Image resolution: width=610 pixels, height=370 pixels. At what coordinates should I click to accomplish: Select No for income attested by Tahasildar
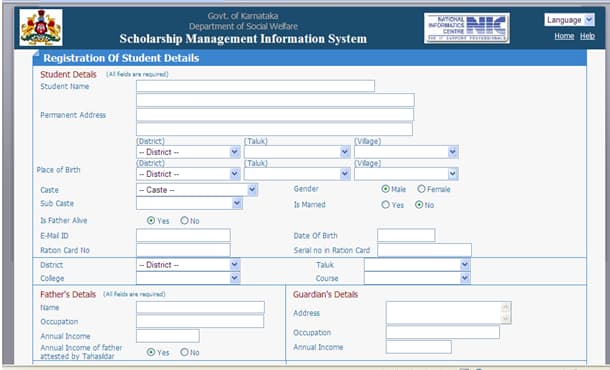tap(184, 352)
